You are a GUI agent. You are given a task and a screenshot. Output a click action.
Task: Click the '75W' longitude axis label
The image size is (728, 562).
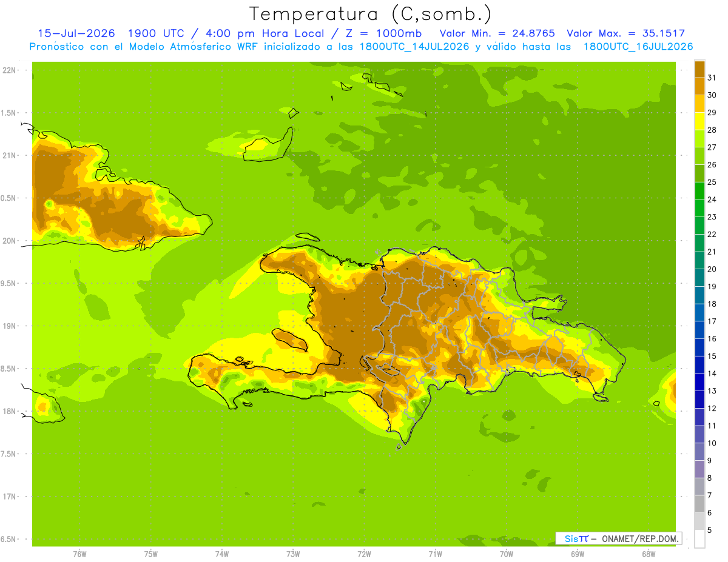pyautogui.click(x=151, y=554)
